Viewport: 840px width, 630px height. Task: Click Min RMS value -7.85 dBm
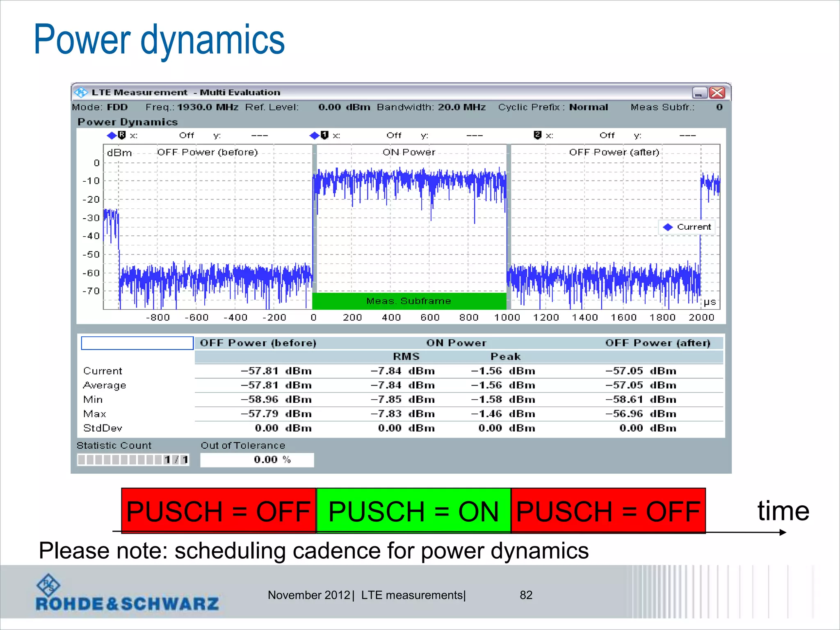point(402,399)
